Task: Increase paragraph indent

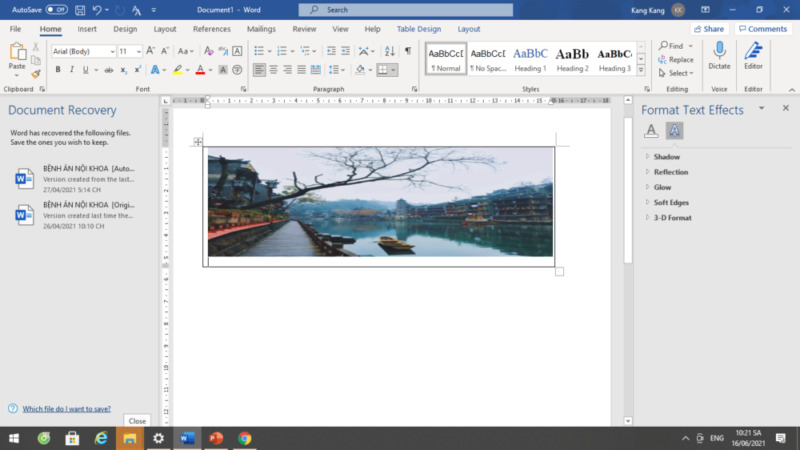Action: [345, 51]
